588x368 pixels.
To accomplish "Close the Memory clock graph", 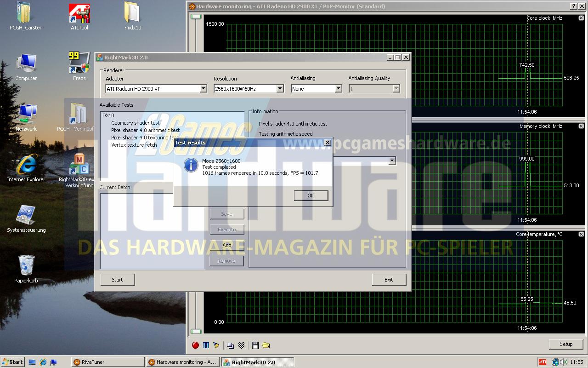I will click(x=581, y=126).
